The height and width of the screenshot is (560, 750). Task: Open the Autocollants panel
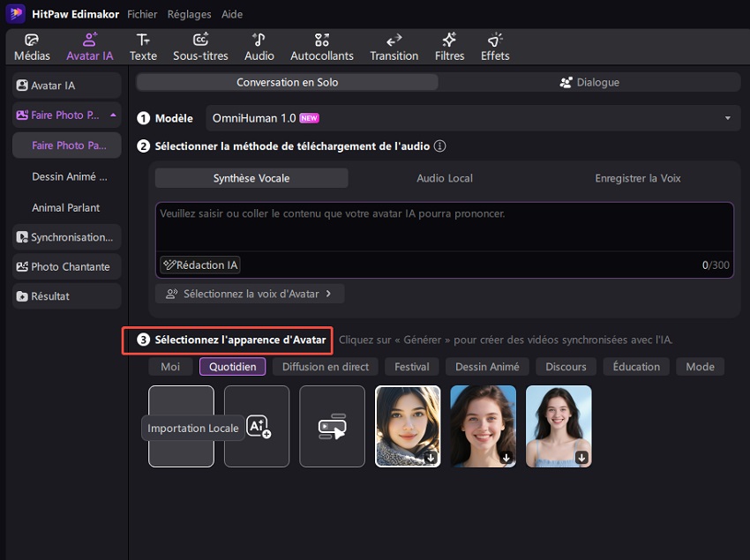point(322,46)
